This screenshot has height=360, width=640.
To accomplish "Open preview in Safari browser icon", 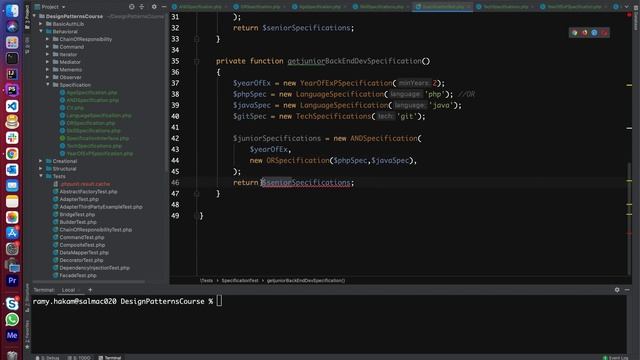I will click(594, 33).
